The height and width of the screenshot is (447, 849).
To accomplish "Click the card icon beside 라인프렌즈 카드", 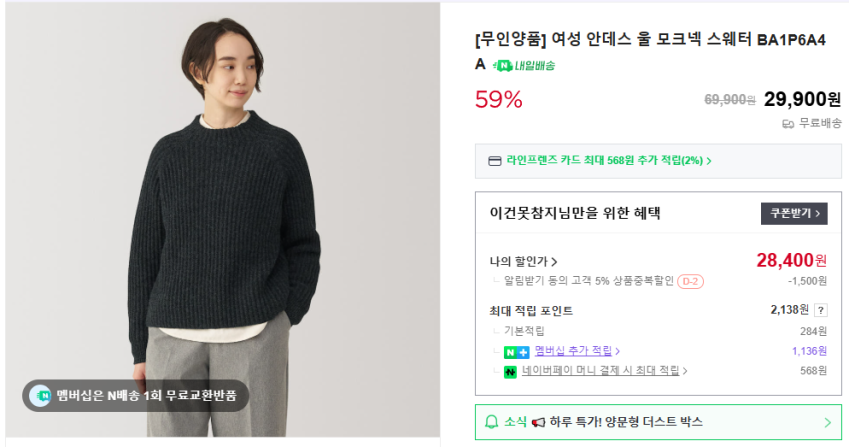I will point(494,161).
